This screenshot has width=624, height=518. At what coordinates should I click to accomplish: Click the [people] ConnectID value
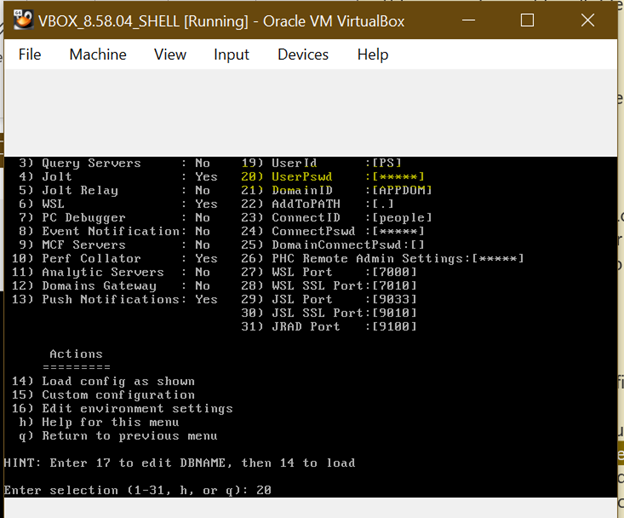coord(402,218)
